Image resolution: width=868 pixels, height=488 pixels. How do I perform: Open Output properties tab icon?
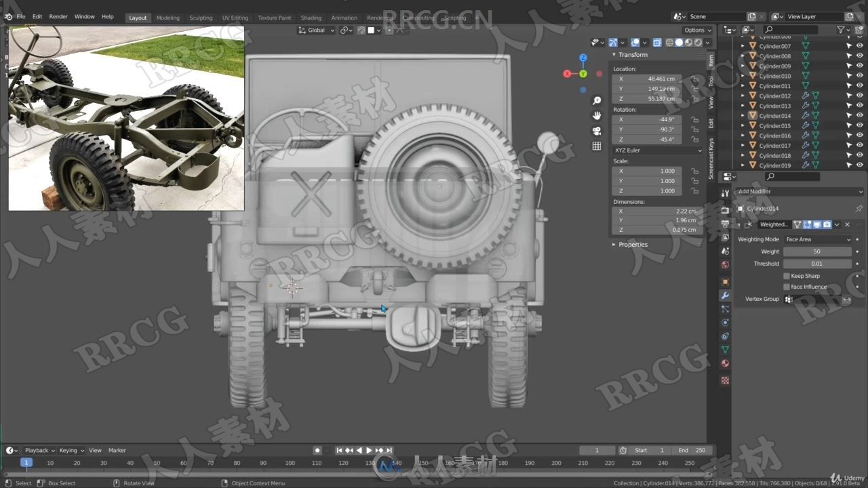pos(725,224)
